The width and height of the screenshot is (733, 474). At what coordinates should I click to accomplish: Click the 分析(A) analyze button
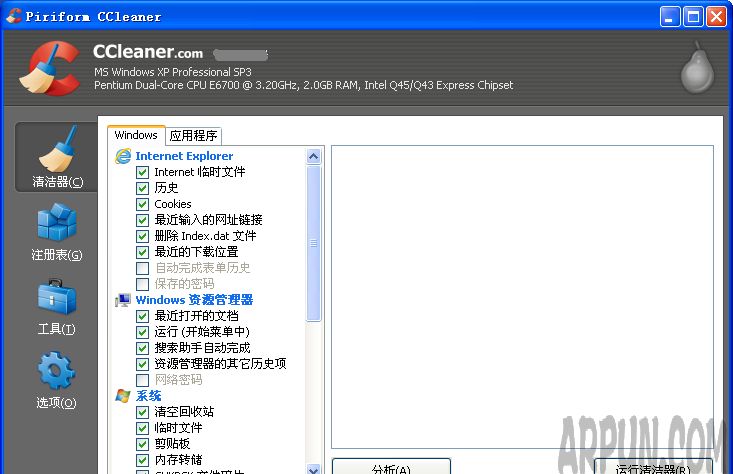click(390, 467)
